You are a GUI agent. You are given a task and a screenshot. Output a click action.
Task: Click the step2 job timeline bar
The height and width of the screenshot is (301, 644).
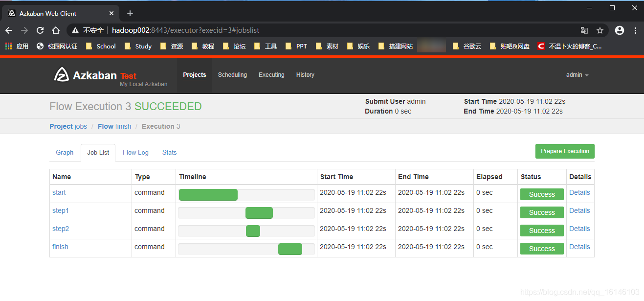click(x=253, y=231)
